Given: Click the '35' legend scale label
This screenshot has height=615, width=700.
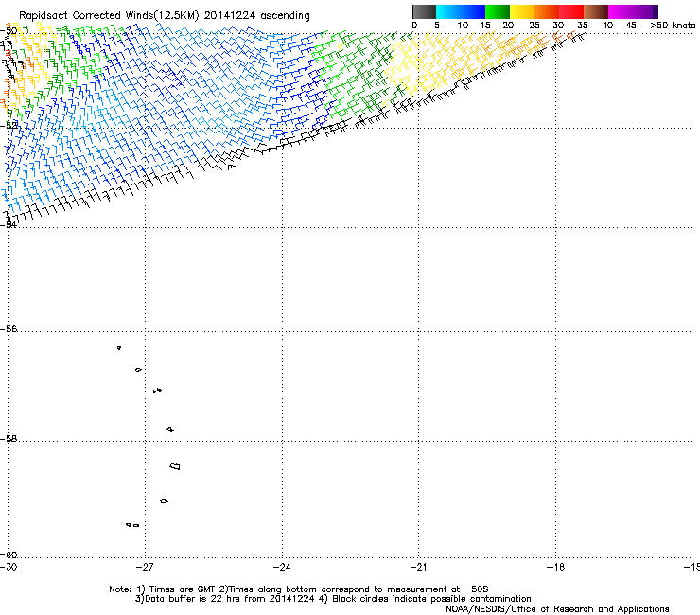Looking at the screenshot, I should coord(583,26).
